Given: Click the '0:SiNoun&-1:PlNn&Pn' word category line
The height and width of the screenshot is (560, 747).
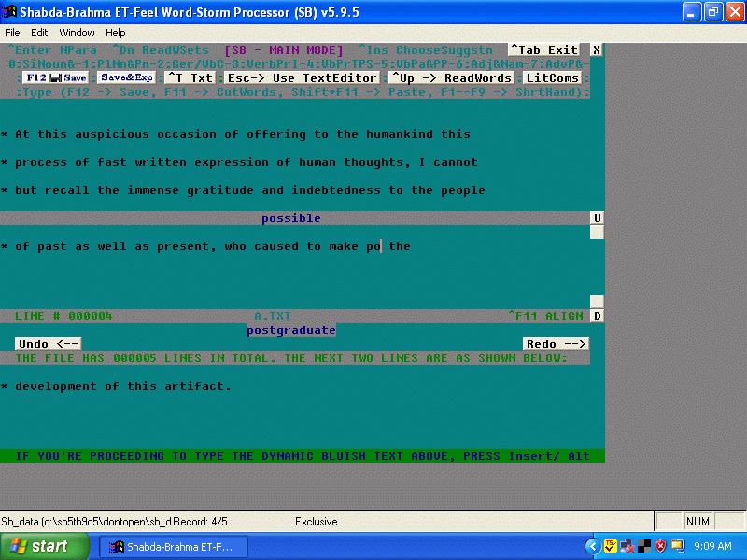Looking at the screenshot, I should (x=299, y=63).
